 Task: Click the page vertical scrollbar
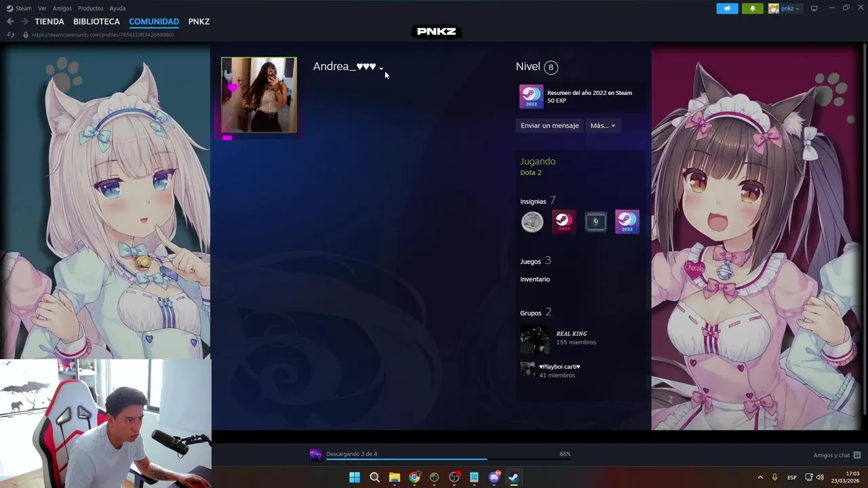pos(864,230)
